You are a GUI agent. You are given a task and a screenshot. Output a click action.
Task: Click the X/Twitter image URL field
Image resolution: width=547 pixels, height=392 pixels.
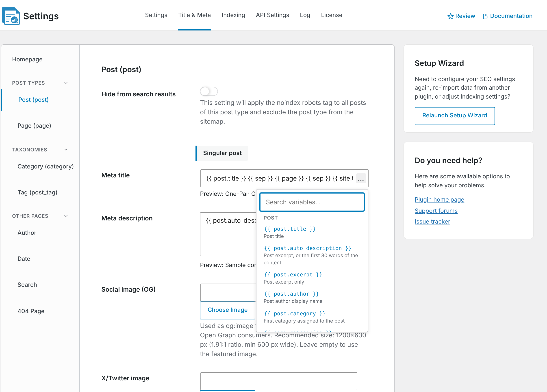(279, 381)
